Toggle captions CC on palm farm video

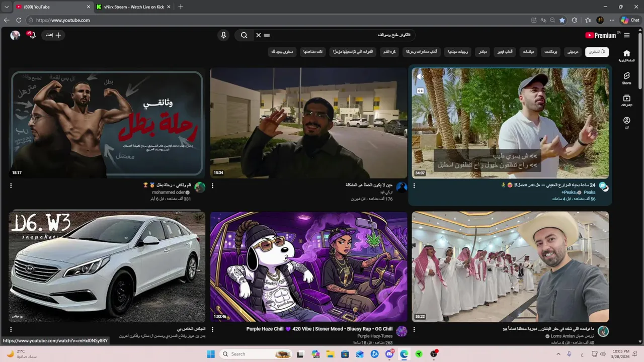[420, 91]
